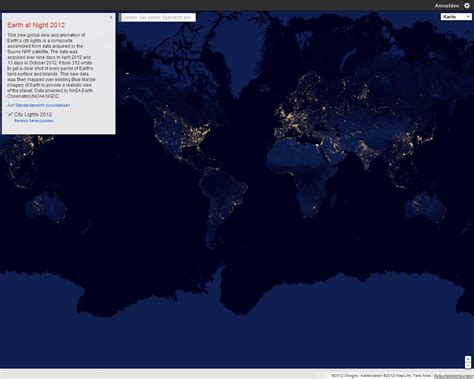Image resolution: width=474 pixels, height=379 pixels.
Task: Select the Earth at Night 2012 heading
Action: [36, 25]
